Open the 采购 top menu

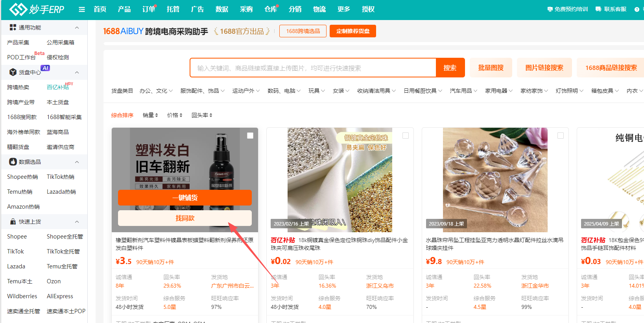click(246, 9)
